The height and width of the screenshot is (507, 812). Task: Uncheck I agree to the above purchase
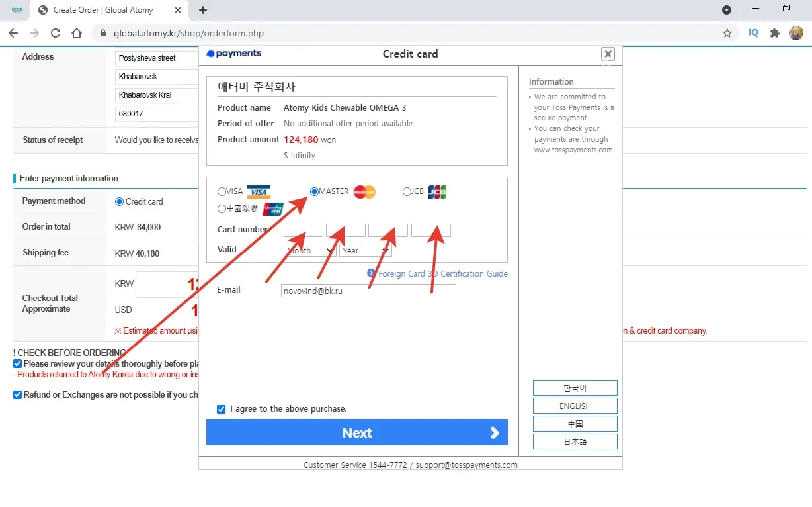pyautogui.click(x=222, y=409)
